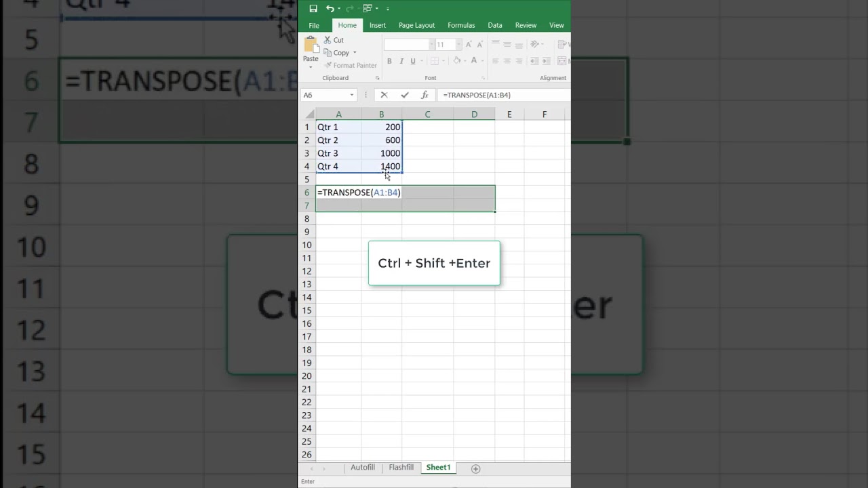Cut the selection with the scissors button
The width and height of the screenshot is (868, 488).
(x=334, y=40)
